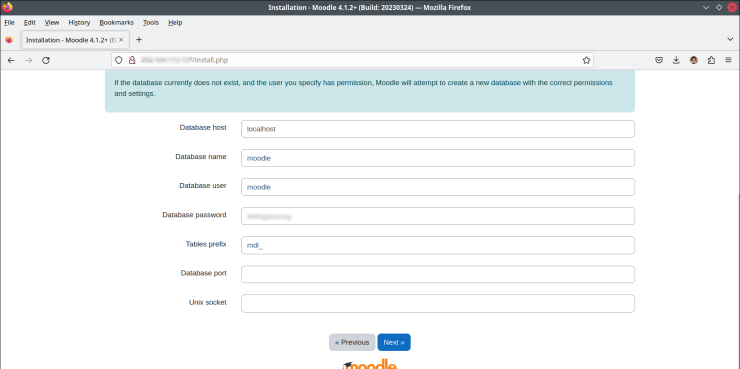Viewport: 740px width, 369px height.
Task: Click the Database password field
Action: (x=437, y=216)
